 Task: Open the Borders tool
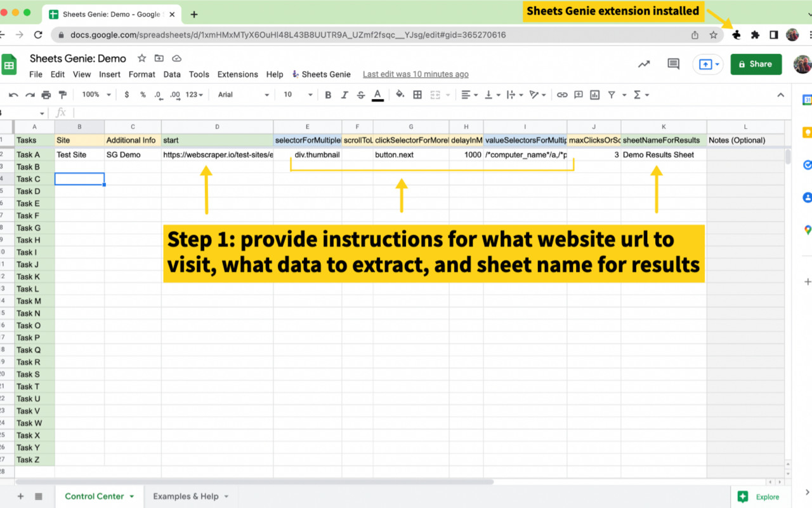tap(417, 95)
